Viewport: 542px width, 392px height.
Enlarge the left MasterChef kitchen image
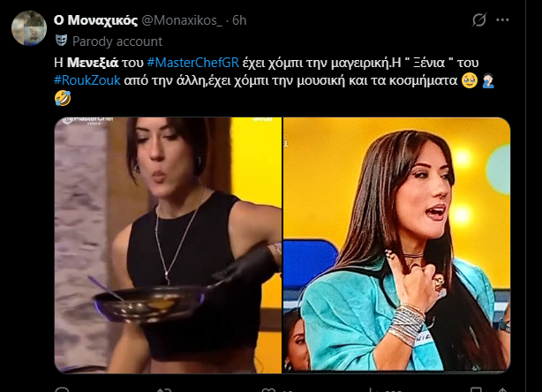pyautogui.click(x=168, y=245)
